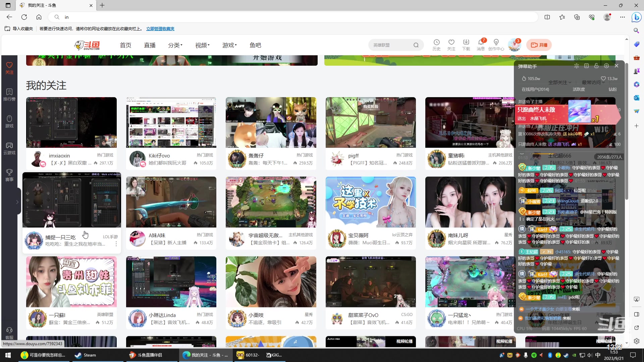This screenshot has width=644, height=362.
Task: Go to 直播 in navigation bar
Action: [150, 45]
